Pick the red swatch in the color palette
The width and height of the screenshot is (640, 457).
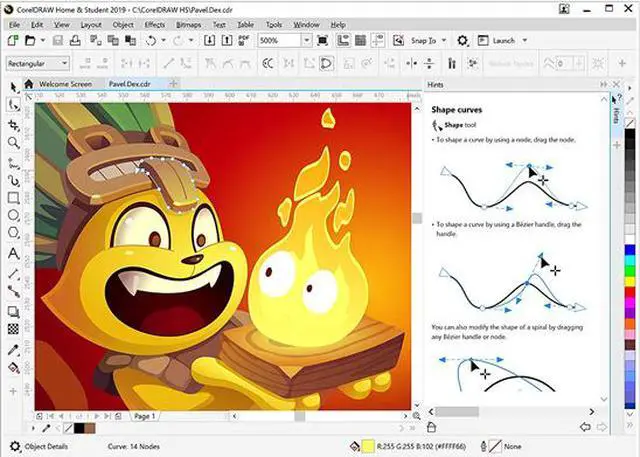[x=630, y=292]
